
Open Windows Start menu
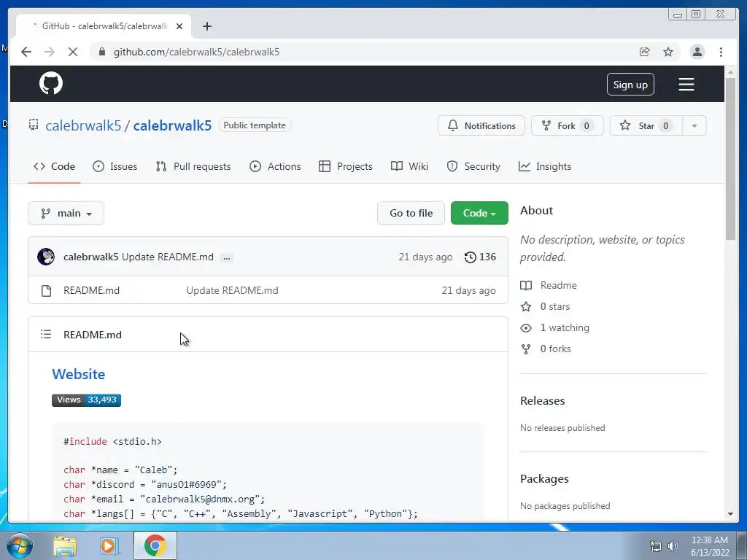point(18,545)
